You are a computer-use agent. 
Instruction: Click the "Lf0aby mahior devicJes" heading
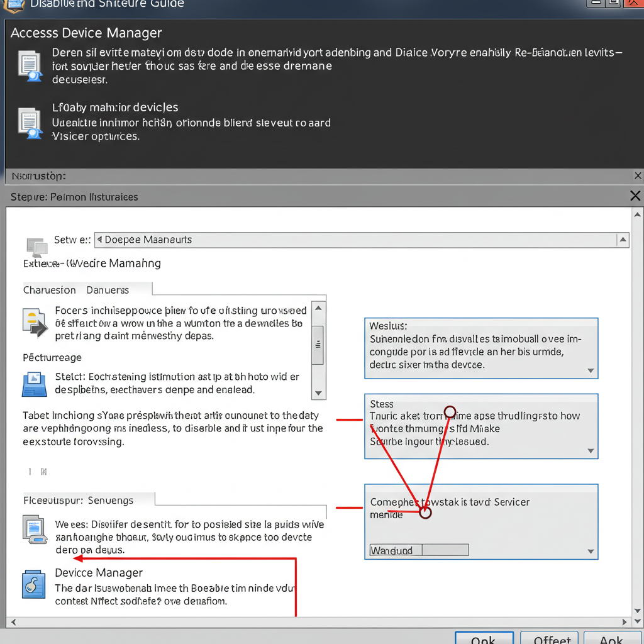[115, 108]
